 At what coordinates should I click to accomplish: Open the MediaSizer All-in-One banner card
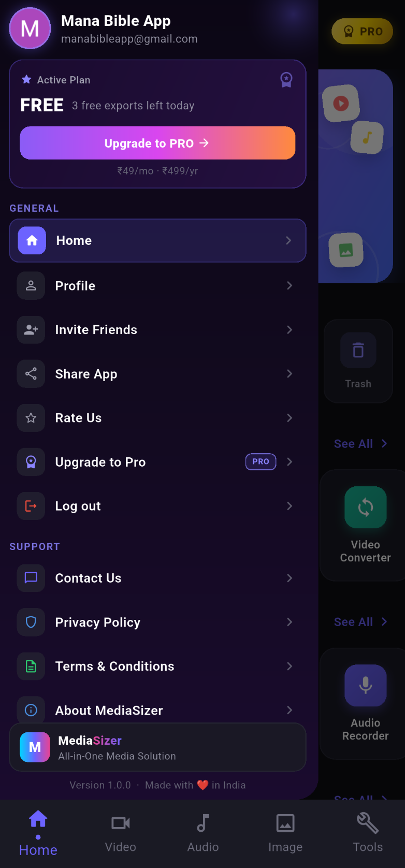(x=157, y=747)
